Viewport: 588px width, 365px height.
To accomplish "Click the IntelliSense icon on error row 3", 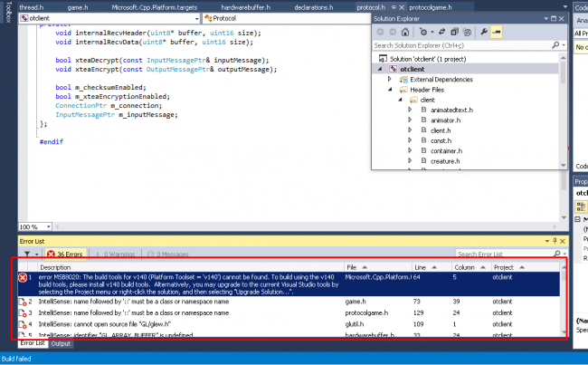I will tap(23, 313).
